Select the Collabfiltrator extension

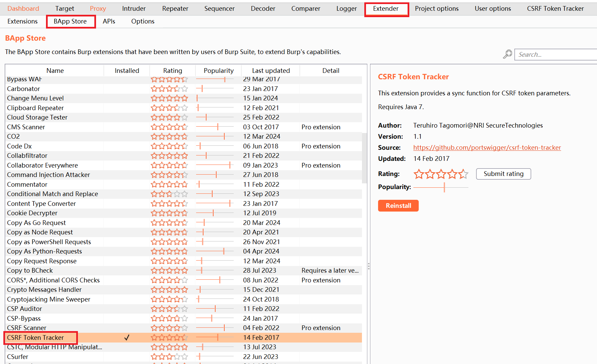(x=184, y=155)
